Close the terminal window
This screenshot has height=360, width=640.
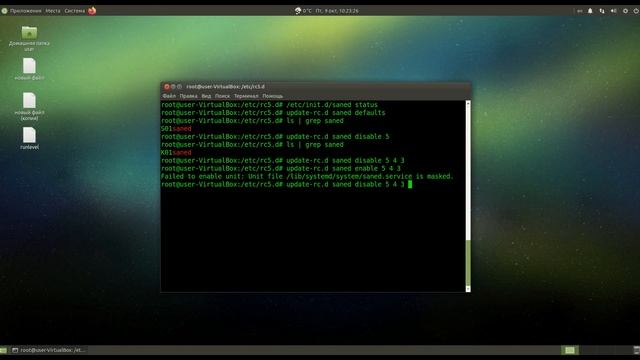click(167, 87)
